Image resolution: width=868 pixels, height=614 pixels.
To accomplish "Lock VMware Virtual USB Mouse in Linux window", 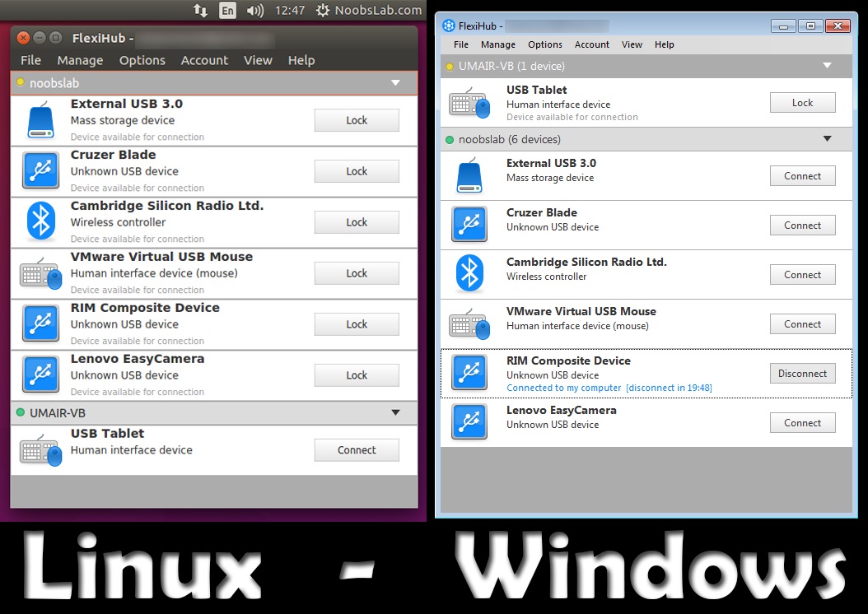I will click(357, 273).
